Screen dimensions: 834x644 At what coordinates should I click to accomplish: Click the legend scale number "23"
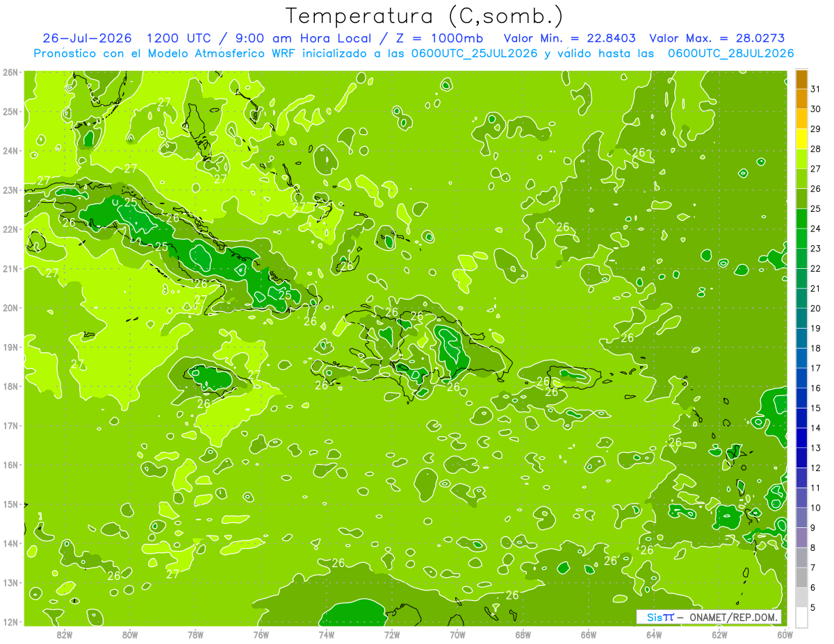tap(816, 249)
